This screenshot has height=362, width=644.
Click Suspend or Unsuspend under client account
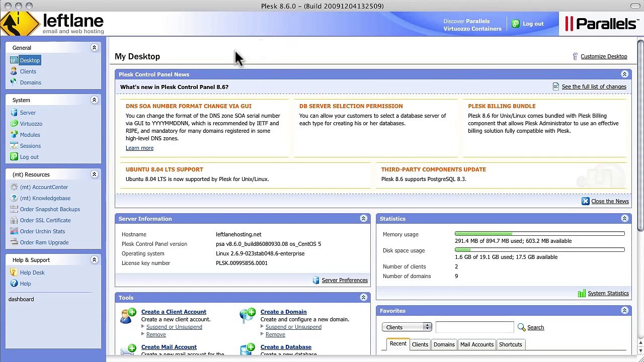click(x=174, y=327)
